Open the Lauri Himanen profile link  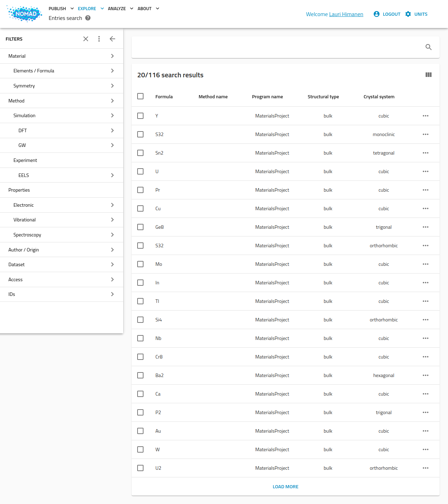click(346, 14)
